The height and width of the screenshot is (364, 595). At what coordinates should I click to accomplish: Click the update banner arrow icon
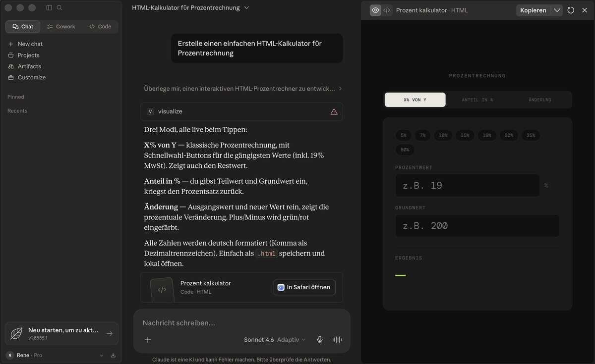(x=110, y=333)
